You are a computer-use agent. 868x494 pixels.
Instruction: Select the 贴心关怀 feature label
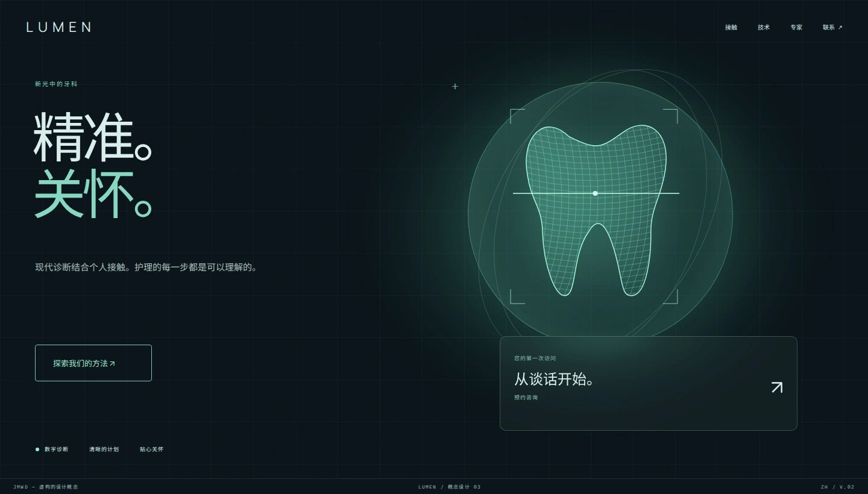[x=151, y=449]
